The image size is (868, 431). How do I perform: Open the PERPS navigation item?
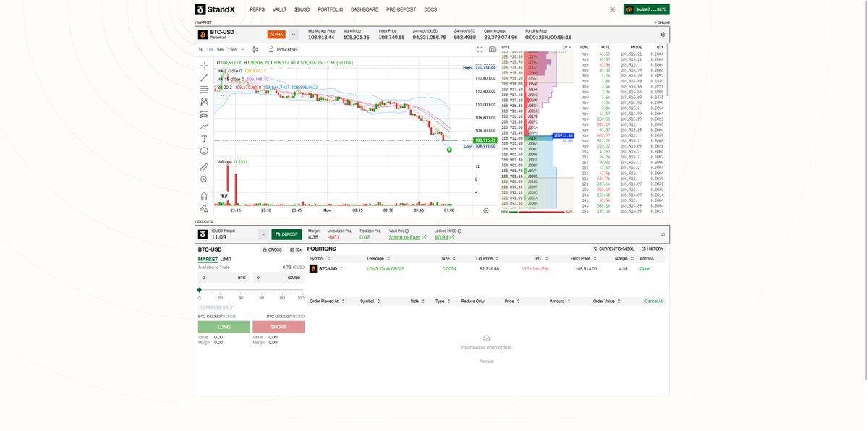(257, 9)
